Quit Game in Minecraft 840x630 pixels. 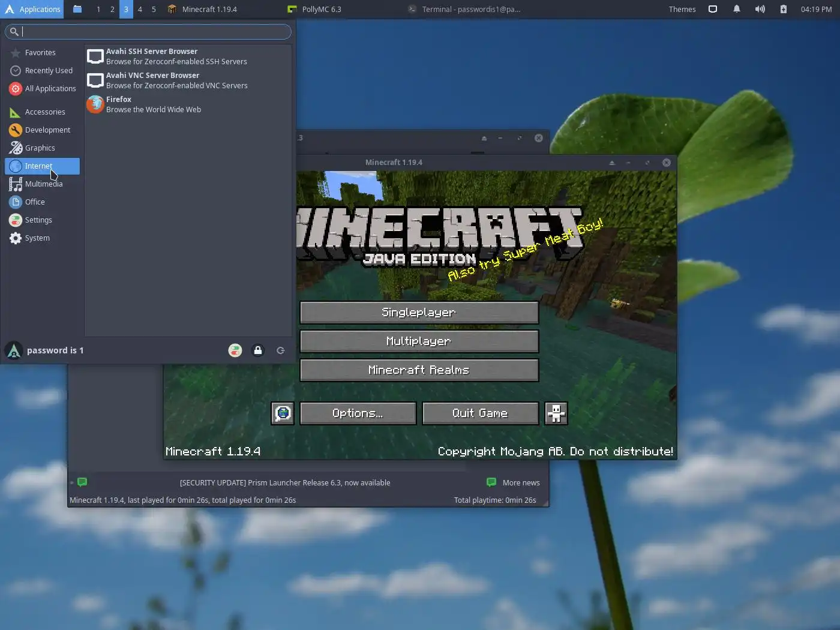[480, 413]
